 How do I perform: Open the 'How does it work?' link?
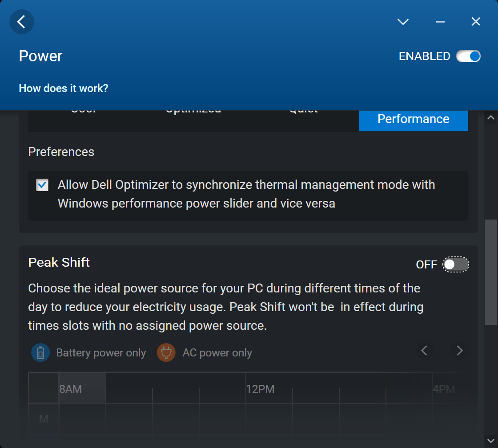[x=63, y=88]
